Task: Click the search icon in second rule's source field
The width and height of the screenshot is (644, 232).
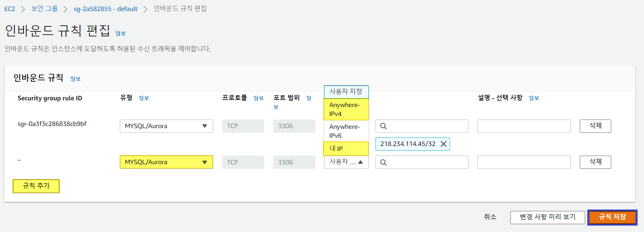Action: click(383, 162)
